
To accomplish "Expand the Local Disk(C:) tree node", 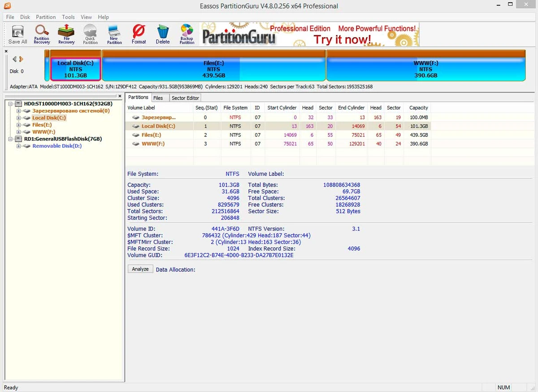I will [x=18, y=118].
